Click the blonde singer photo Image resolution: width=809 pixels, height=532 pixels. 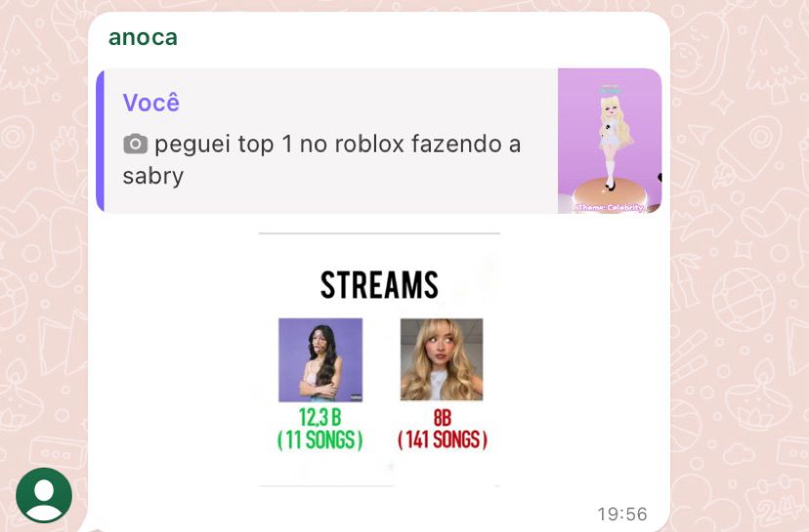(x=442, y=359)
